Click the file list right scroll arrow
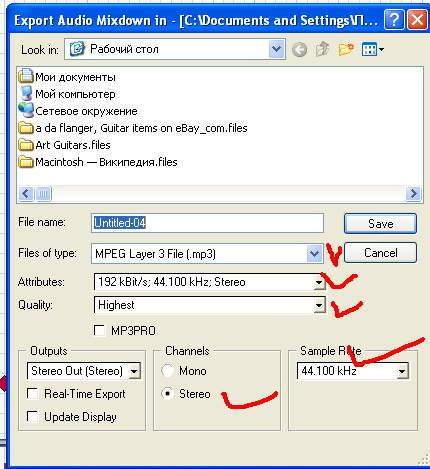Screen dimensions: 430x469 tap(413, 193)
